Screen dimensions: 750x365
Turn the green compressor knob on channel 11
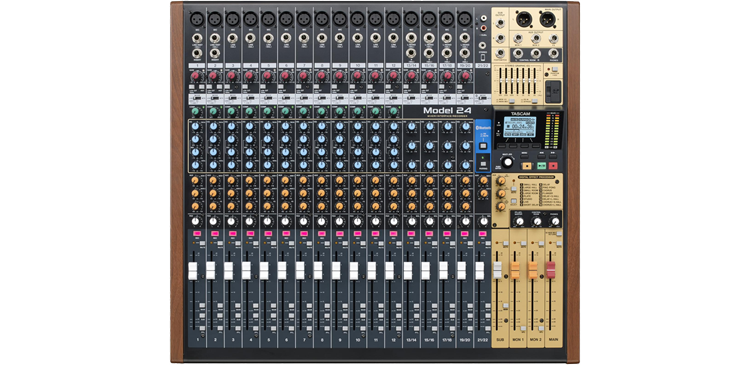375,112
